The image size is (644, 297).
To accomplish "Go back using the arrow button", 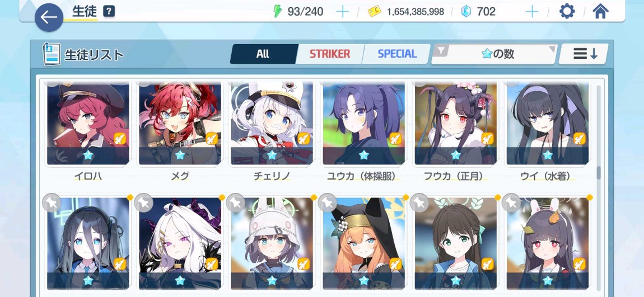I will tap(49, 17).
